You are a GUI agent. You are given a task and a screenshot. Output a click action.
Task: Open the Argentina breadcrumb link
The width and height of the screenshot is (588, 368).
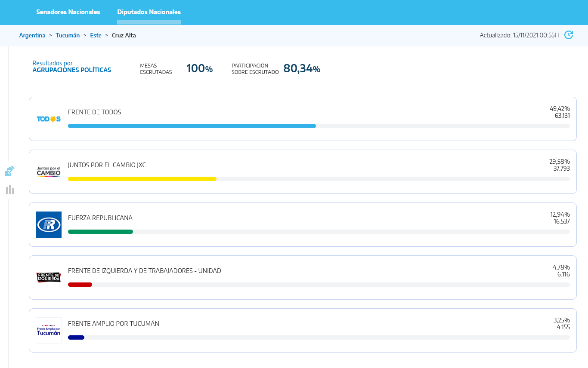32,35
